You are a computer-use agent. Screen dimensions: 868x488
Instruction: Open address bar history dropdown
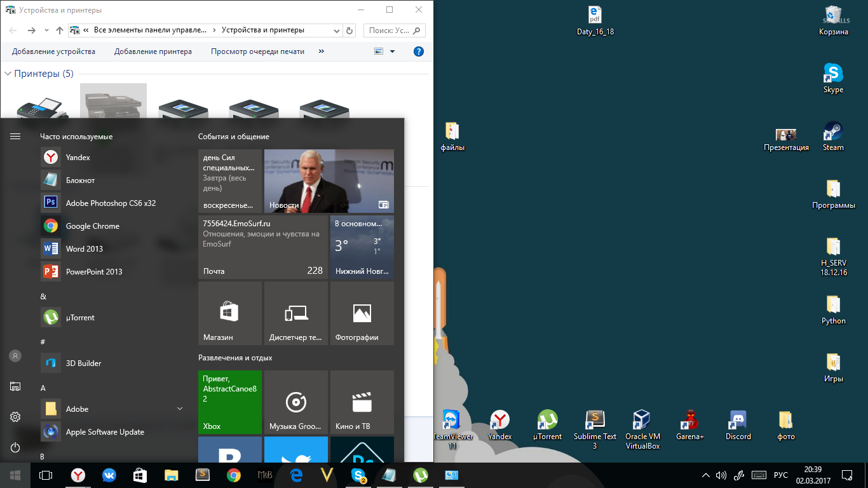pyautogui.click(x=337, y=30)
